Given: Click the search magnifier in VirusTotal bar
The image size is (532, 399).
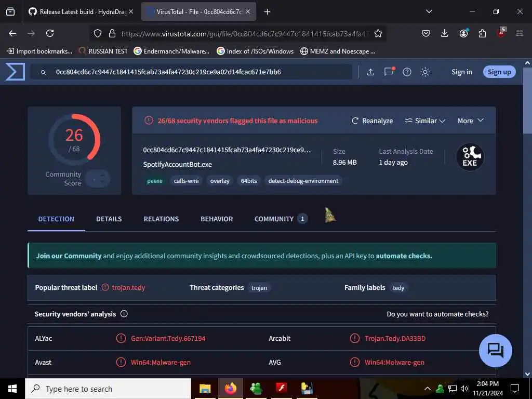Looking at the screenshot, I should [43, 72].
